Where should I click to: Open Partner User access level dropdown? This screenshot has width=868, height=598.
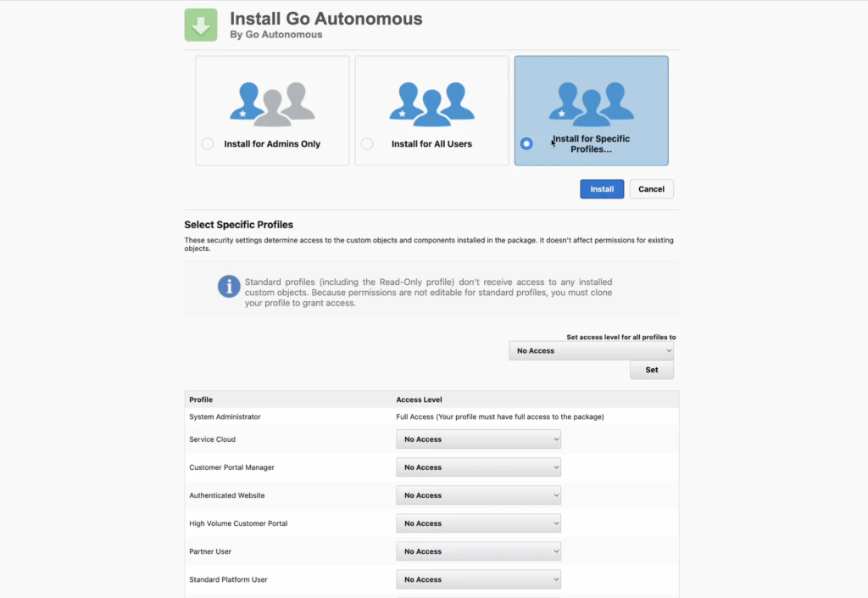(x=478, y=551)
